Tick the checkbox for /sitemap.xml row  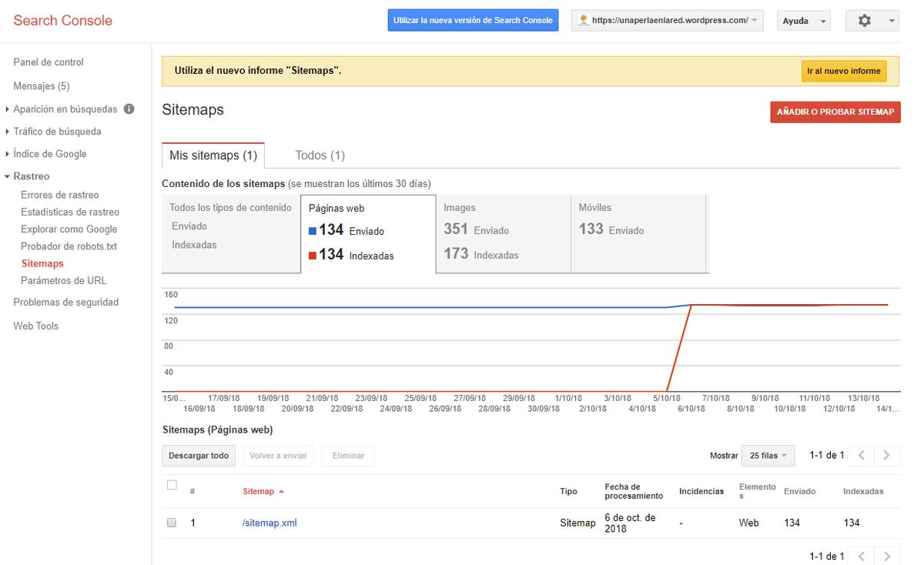172,523
